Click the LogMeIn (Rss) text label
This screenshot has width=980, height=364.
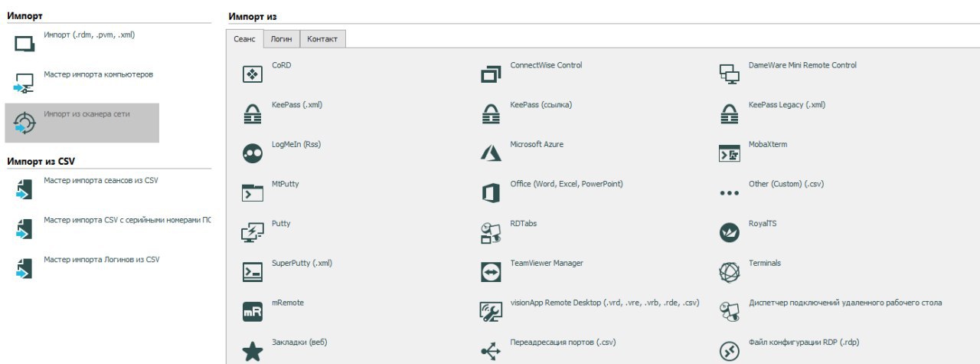(296, 144)
